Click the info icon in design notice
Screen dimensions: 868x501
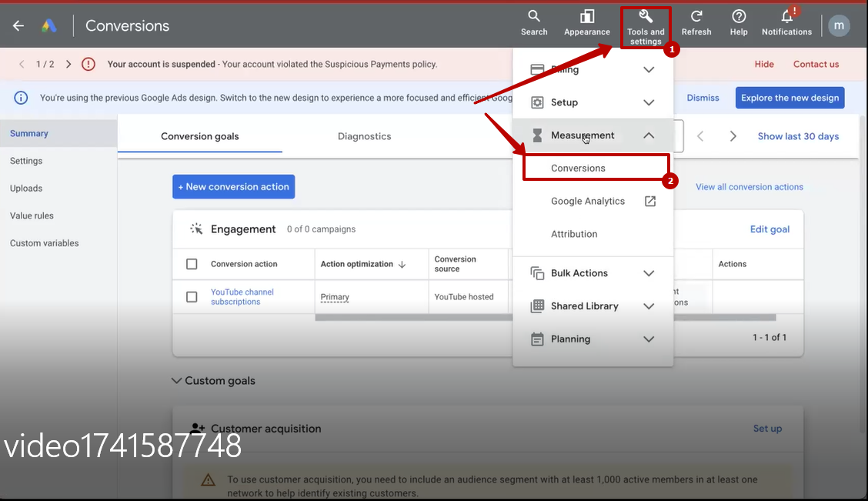[x=21, y=98]
